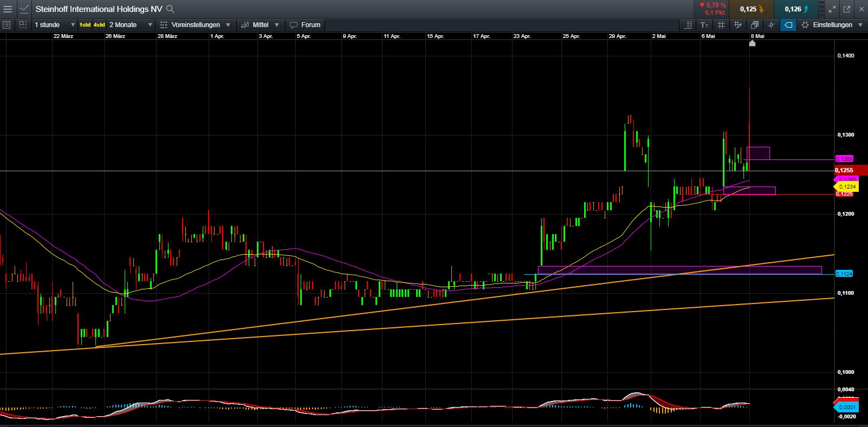The image size is (868, 427).
Task: Click the 0,126 buy price button
Action: [x=796, y=9]
